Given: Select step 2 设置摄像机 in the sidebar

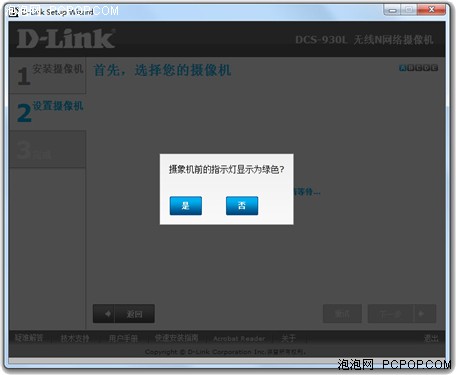Looking at the screenshot, I should tap(47, 112).
